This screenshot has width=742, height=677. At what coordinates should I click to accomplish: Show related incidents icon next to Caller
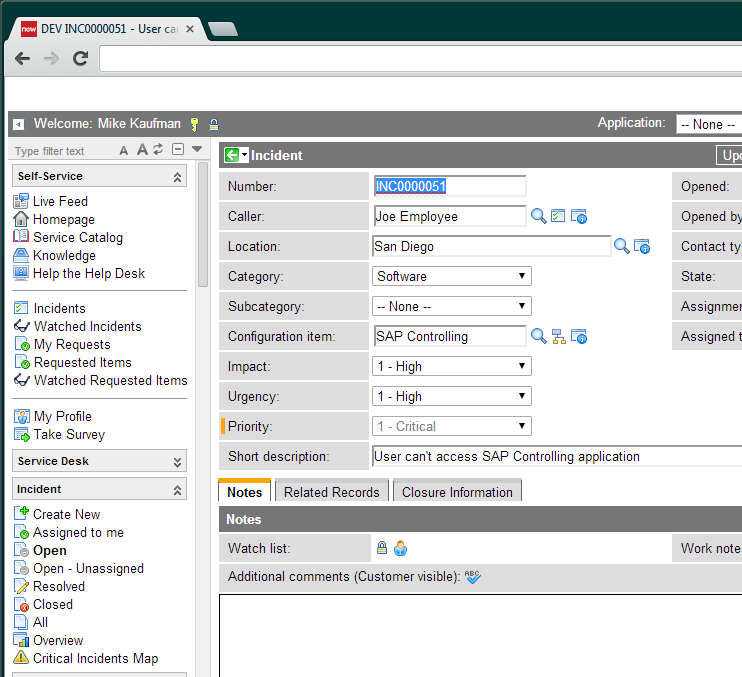click(558, 216)
